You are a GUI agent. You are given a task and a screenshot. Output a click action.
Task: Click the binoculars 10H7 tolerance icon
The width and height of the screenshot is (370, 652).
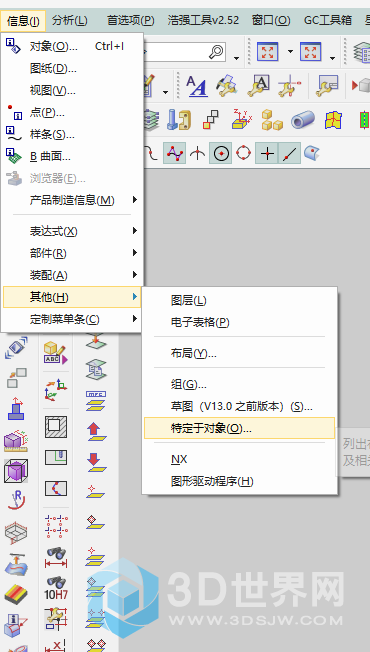[x=56, y=588]
